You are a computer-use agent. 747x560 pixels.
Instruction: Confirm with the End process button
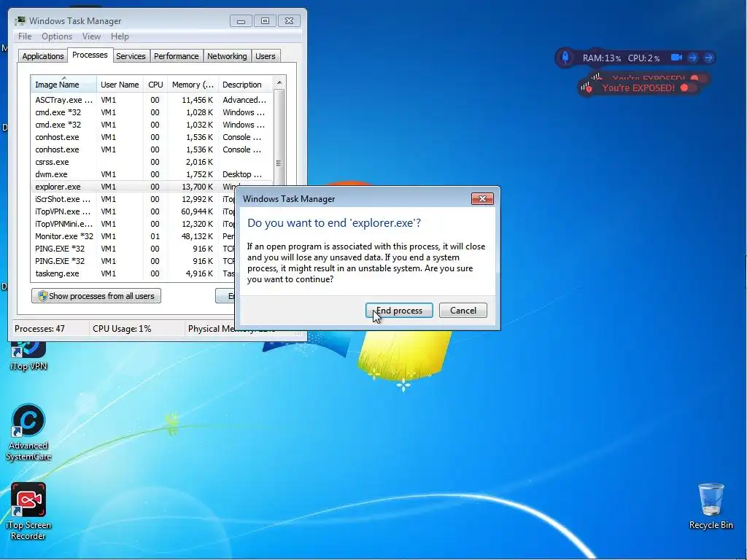pos(399,311)
